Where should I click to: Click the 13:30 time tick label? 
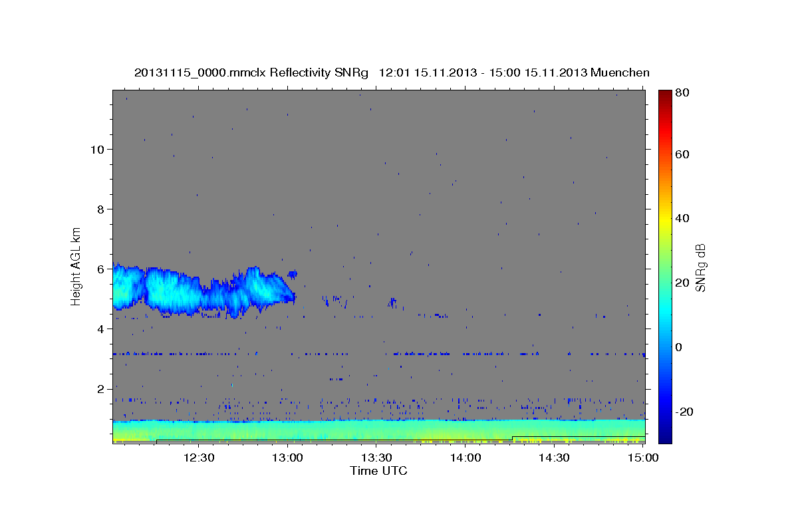click(x=376, y=458)
